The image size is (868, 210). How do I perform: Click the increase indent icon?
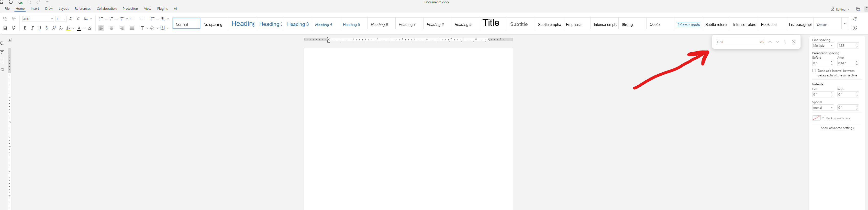pyautogui.click(x=142, y=19)
